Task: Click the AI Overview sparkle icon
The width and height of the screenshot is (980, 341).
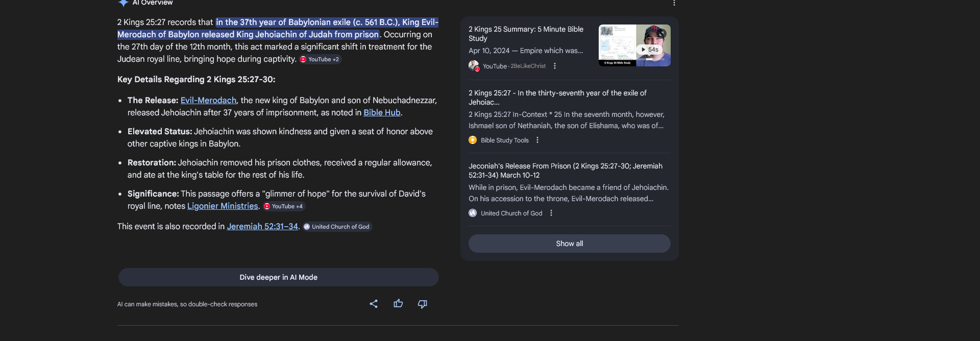Action: pyautogui.click(x=123, y=3)
